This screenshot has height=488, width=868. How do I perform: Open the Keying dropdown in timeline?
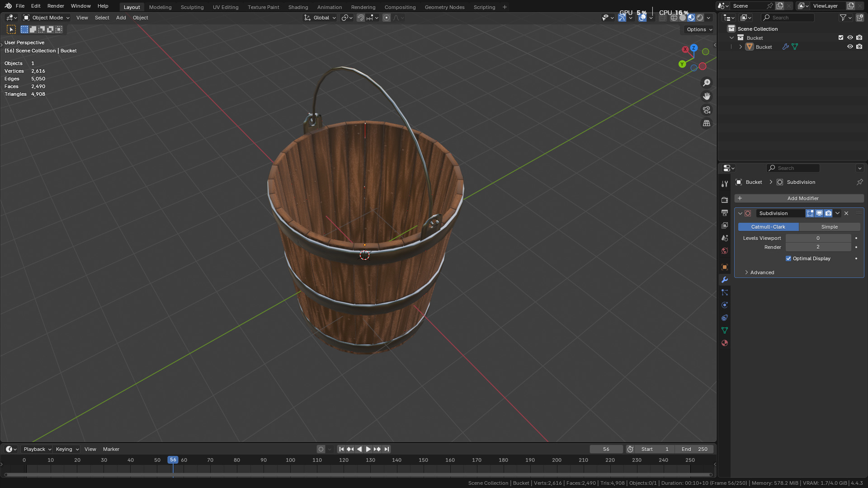[67, 449]
